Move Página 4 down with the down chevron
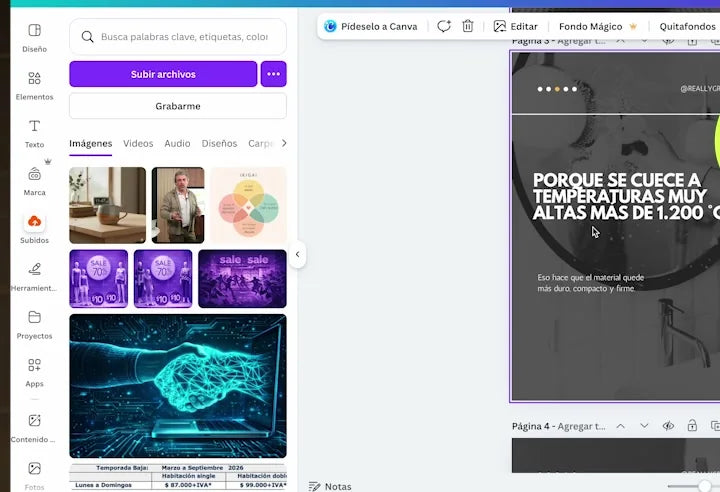Screen dimensions: 720x492 [x=644, y=426]
